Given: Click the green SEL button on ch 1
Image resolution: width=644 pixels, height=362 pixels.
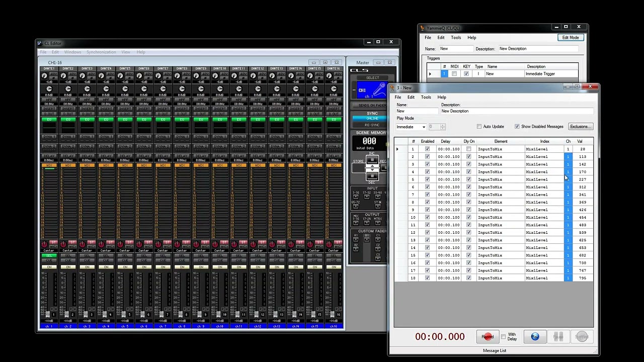Looking at the screenshot, I should 49,256.
